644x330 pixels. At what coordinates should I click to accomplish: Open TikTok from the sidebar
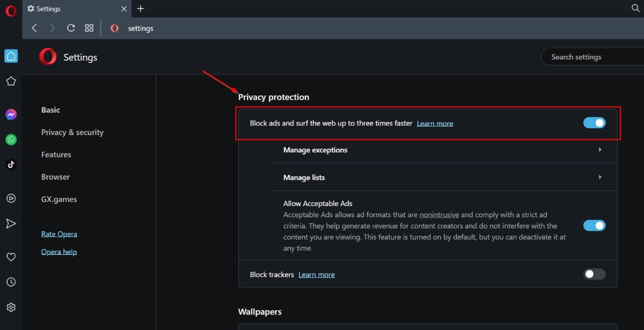11,164
